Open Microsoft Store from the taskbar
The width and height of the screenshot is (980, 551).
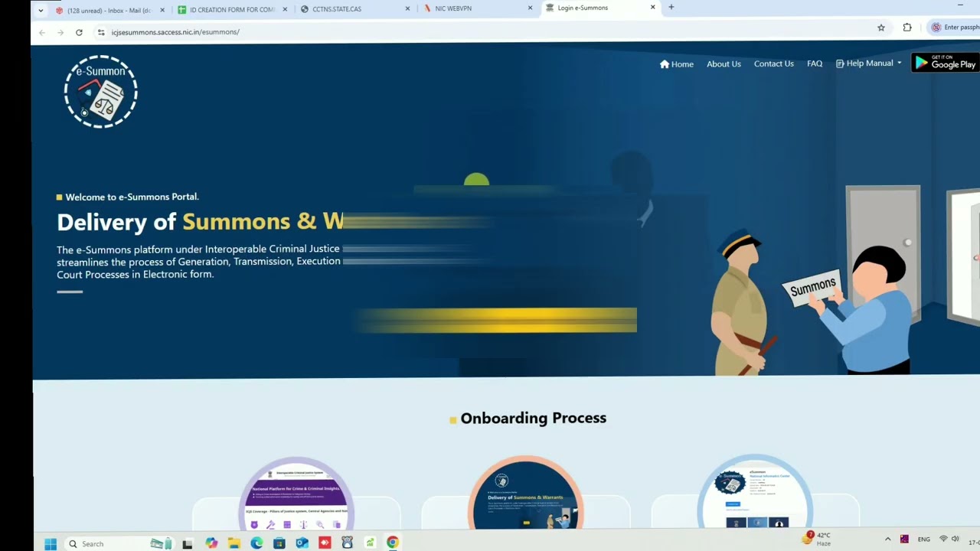coord(279,543)
